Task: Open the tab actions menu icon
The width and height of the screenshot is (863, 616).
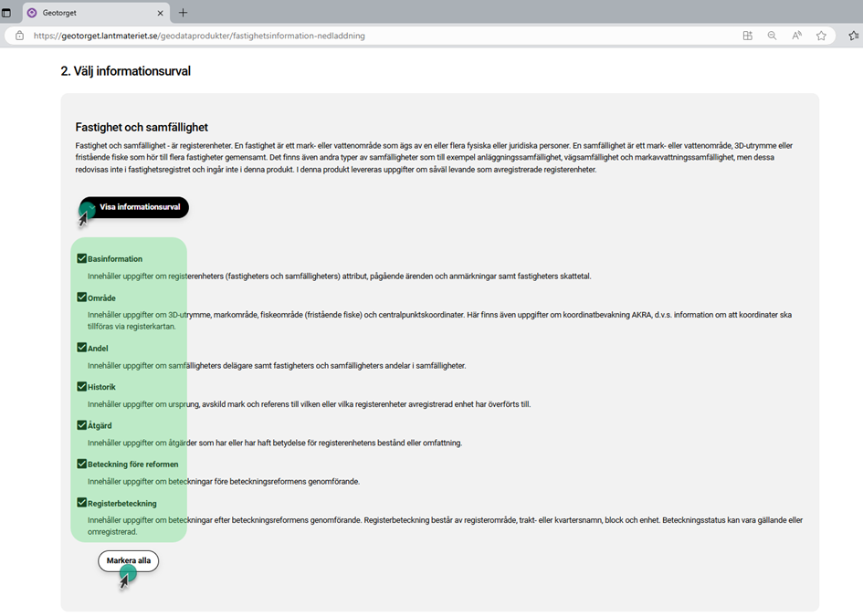Action: point(7,13)
